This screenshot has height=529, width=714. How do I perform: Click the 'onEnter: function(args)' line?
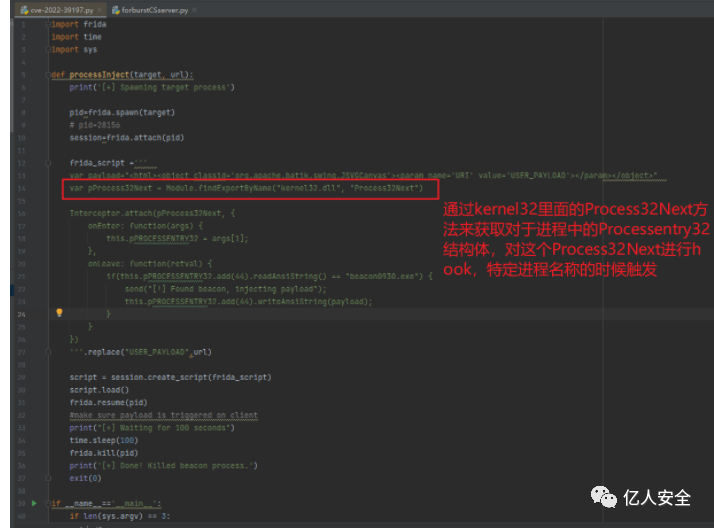(x=145, y=226)
